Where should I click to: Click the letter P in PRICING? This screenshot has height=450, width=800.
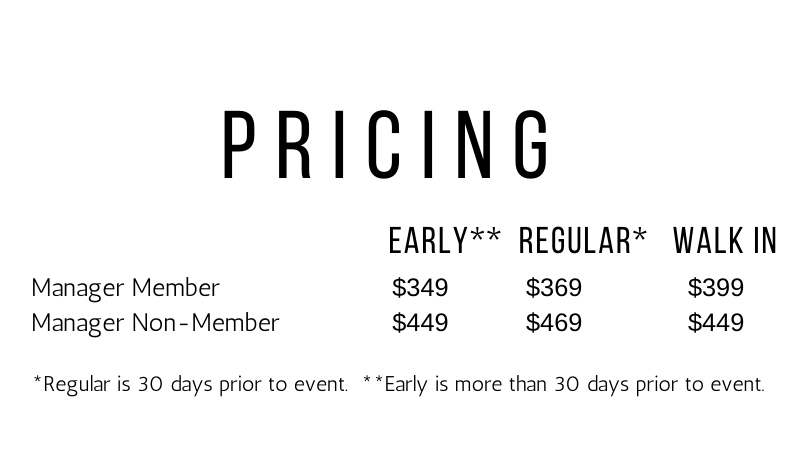238,145
